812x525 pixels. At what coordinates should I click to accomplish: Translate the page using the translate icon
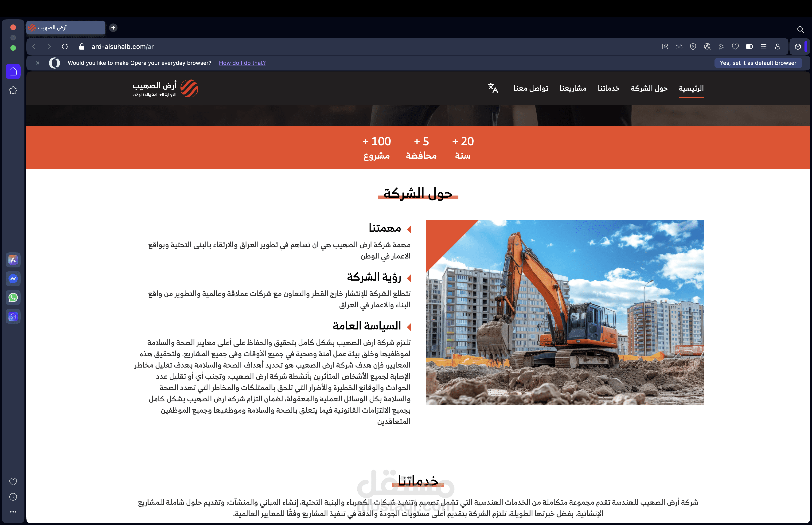(707, 46)
